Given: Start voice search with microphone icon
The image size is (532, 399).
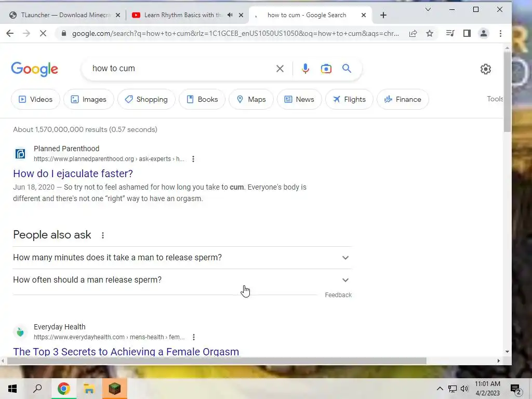Looking at the screenshot, I should (305, 69).
